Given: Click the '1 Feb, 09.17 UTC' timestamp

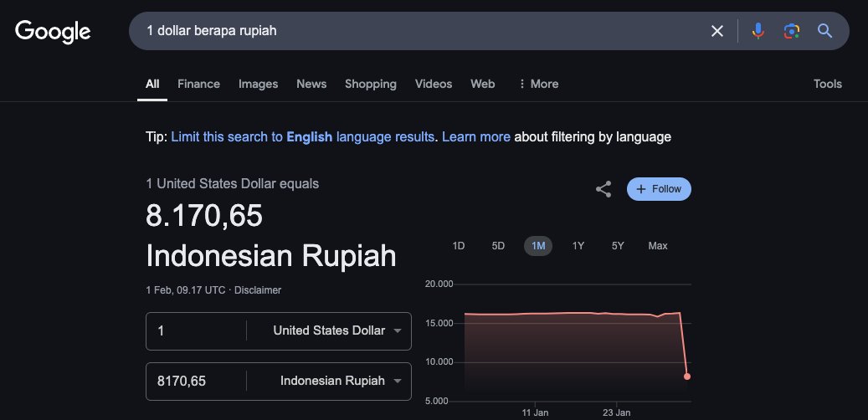Looking at the screenshot, I should (x=186, y=290).
